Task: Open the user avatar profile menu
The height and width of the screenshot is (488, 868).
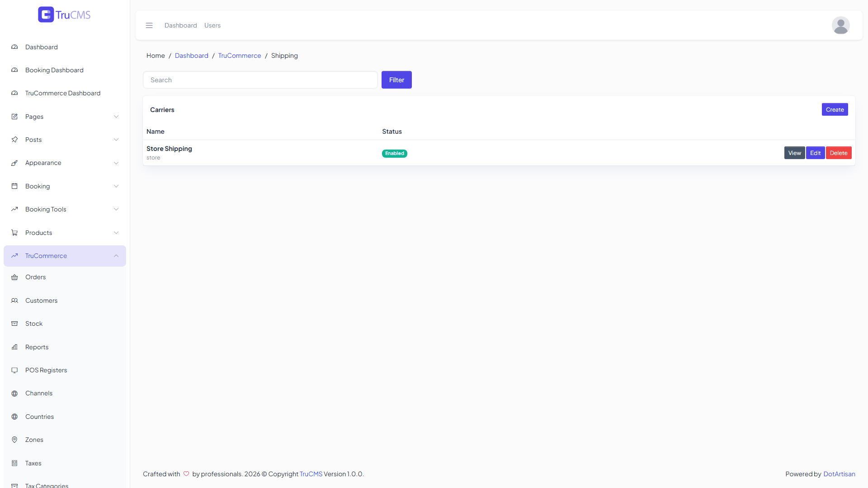Action: [840, 25]
